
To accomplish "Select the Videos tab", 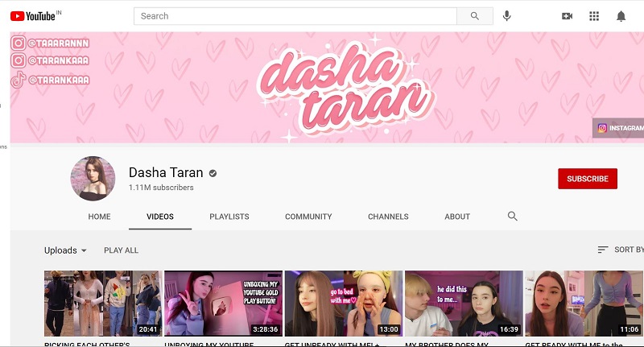I will tap(160, 217).
